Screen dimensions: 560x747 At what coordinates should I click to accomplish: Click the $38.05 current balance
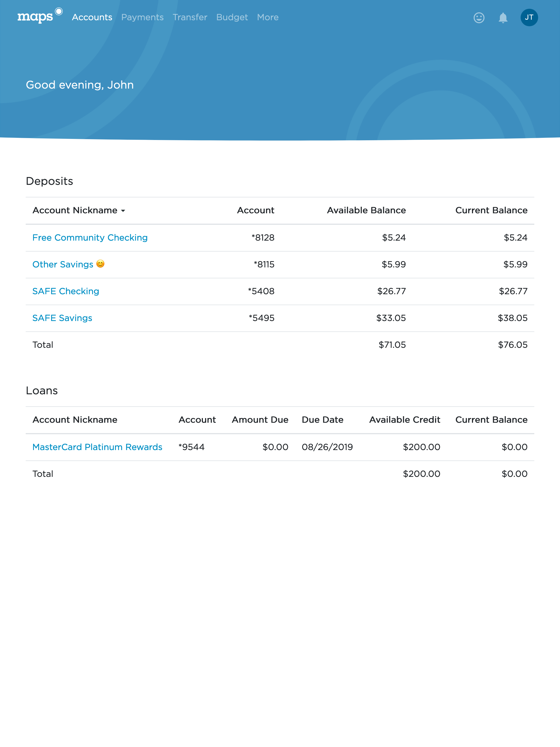coord(513,318)
